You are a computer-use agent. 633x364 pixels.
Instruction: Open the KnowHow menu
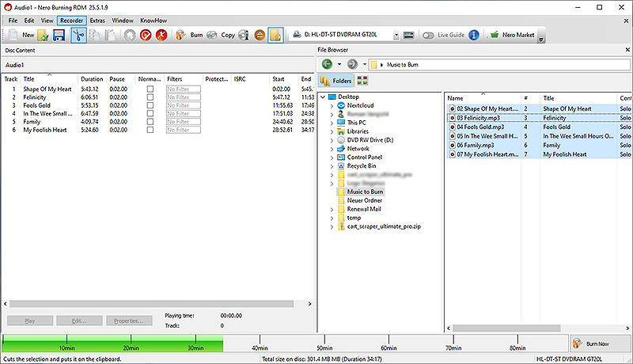[x=154, y=20]
